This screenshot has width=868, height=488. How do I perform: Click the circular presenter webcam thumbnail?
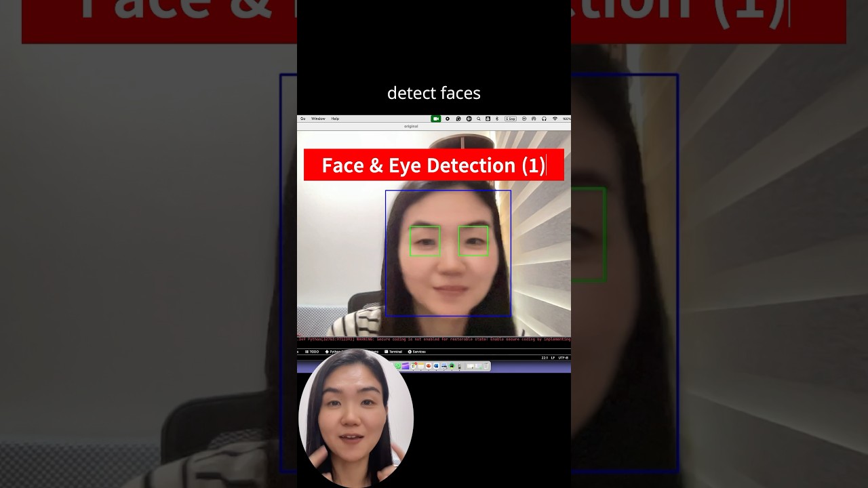tap(356, 418)
